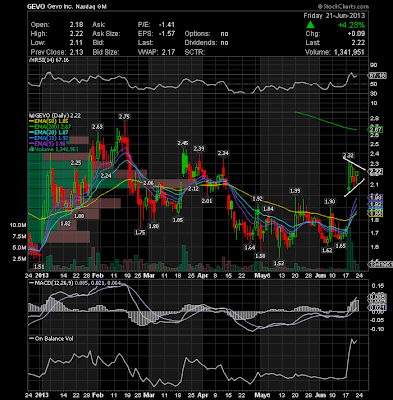Click the 2.34 price high label
The height and width of the screenshot is (400, 393).
pyautogui.click(x=223, y=153)
